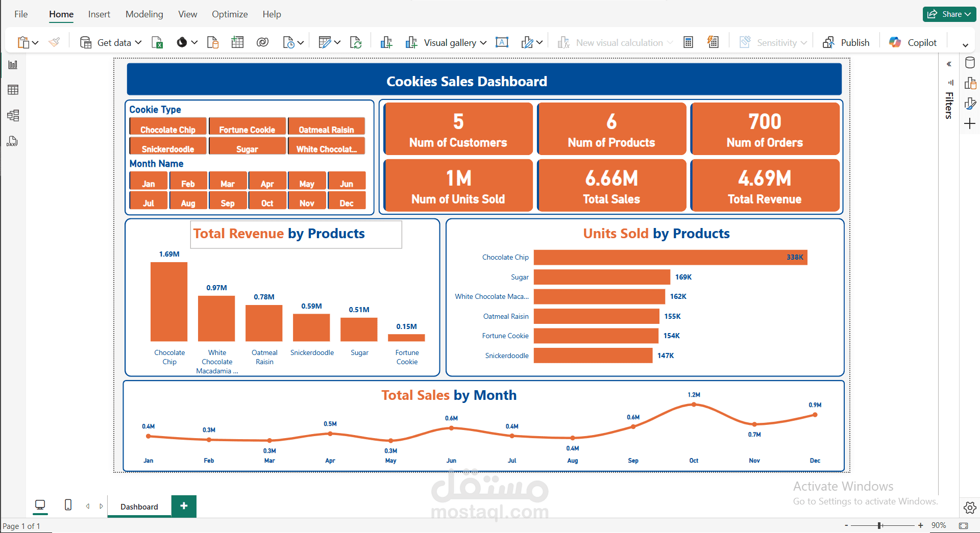Click the SQL Server source icon
This screenshot has height=533, width=980.
click(212, 42)
